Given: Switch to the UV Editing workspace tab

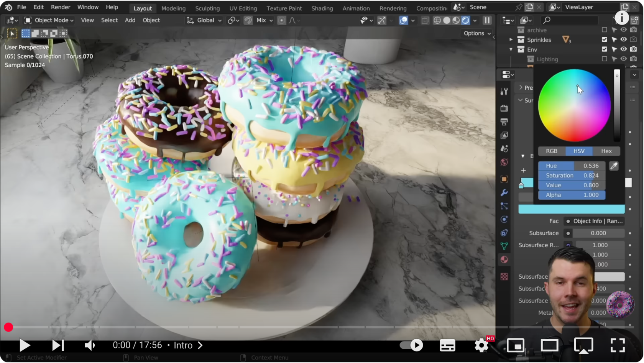Looking at the screenshot, I should (x=243, y=8).
